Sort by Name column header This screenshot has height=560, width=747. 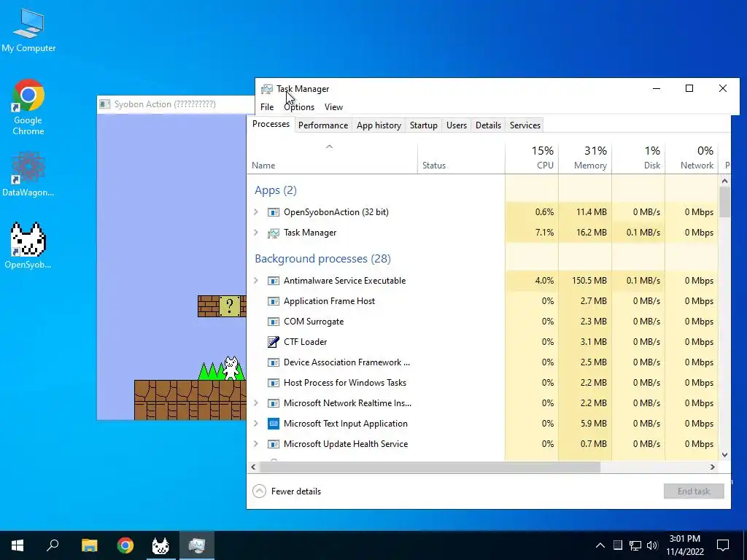coord(332,158)
